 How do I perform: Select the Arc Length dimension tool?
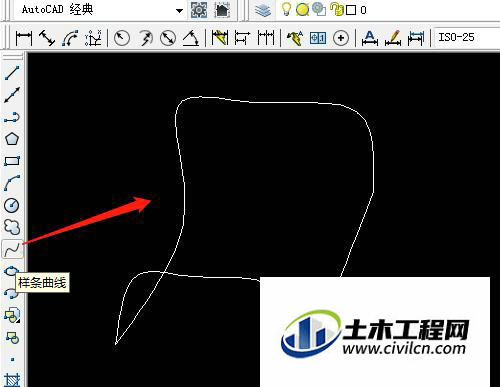tap(70, 38)
